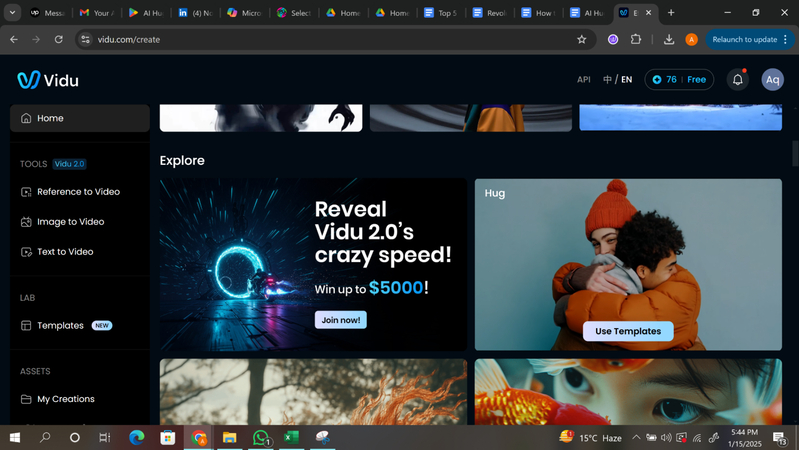799x450 pixels.
Task: Open the Aq profile avatar
Action: click(773, 80)
